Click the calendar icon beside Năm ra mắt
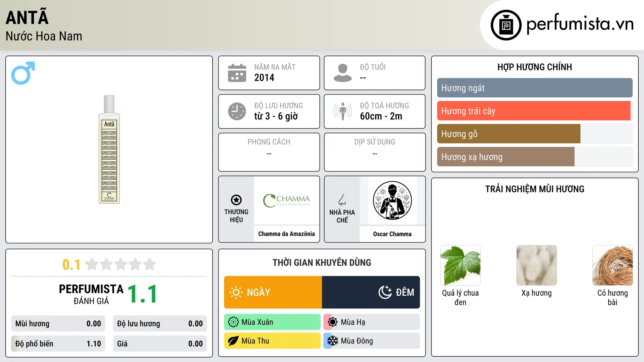This screenshot has width=644, height=362. click(237, 73)
